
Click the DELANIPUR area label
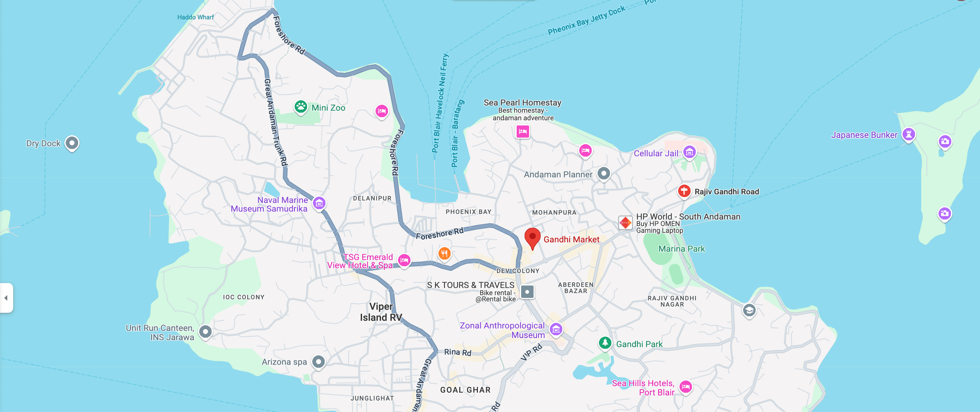pos(372,198)
